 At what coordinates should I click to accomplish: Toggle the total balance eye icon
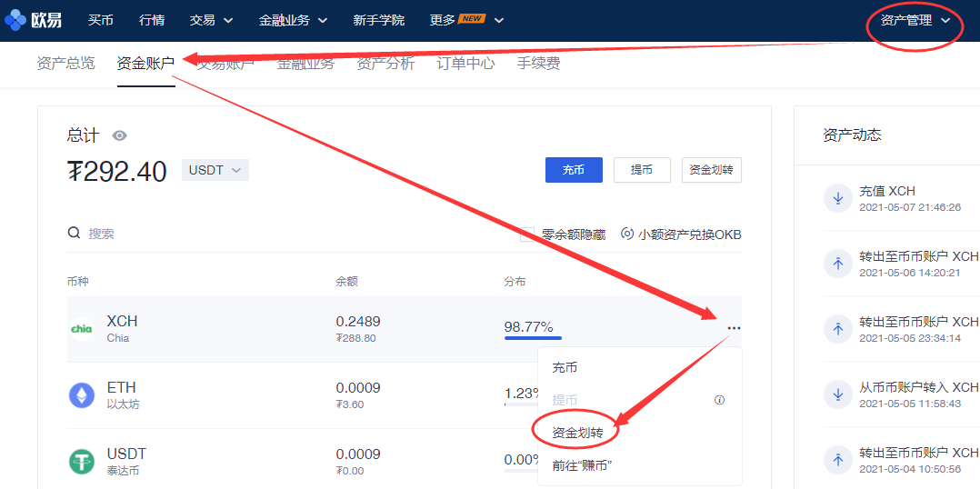(119, 135)
